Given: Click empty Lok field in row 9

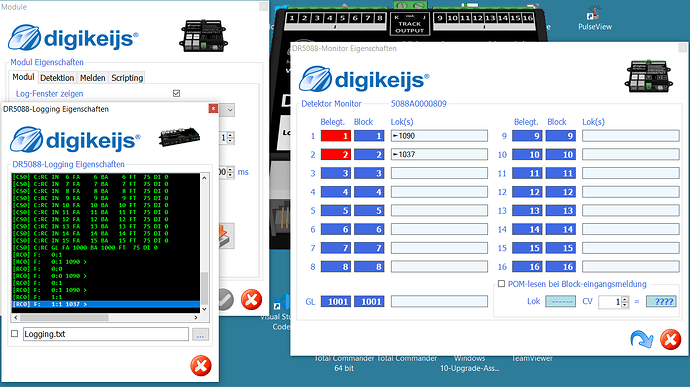Looking at the screenshot, I should [631, 136].
